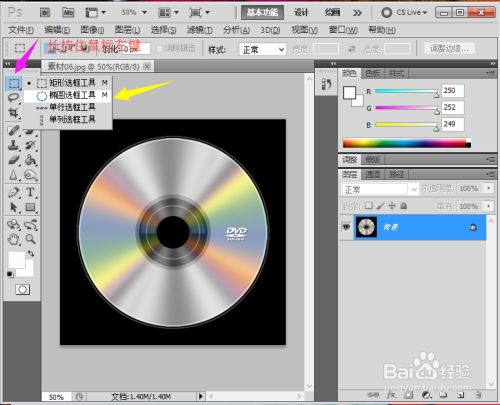Viewport: 500px width, 405px height.
Task: Select the Healing Brush bandage tool
Action: point(13,130)
